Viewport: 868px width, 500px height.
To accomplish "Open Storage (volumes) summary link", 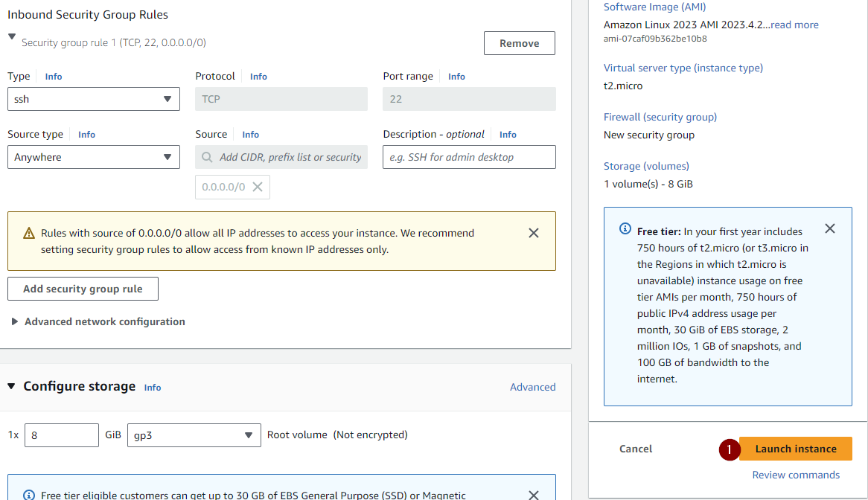I will pyautogui.click(x=646, y=166).
